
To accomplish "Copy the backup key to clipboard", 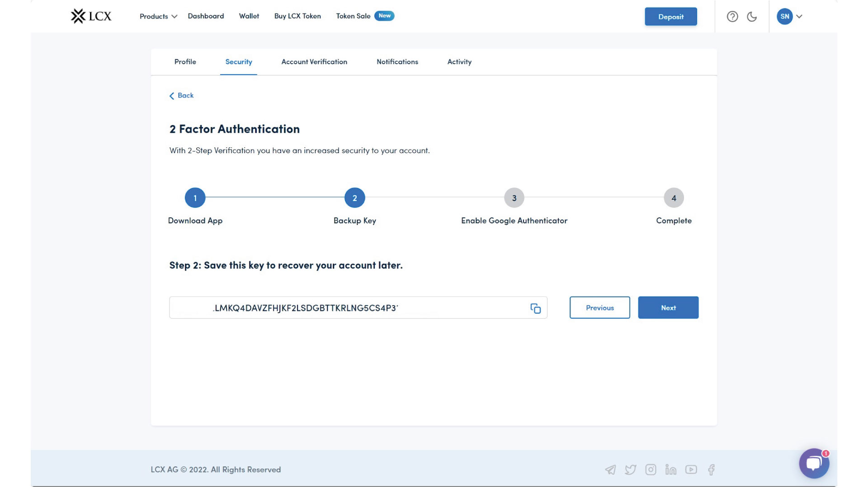I will point(535,308).
